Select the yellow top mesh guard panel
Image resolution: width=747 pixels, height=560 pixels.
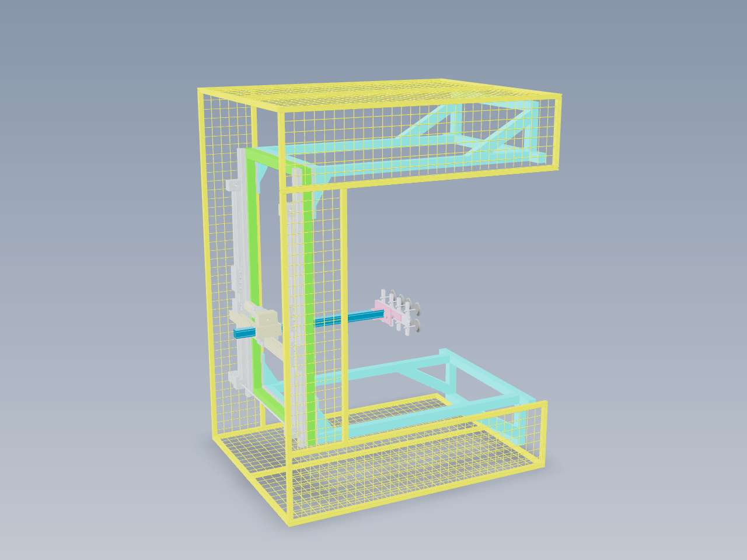(x=379, y=93)
